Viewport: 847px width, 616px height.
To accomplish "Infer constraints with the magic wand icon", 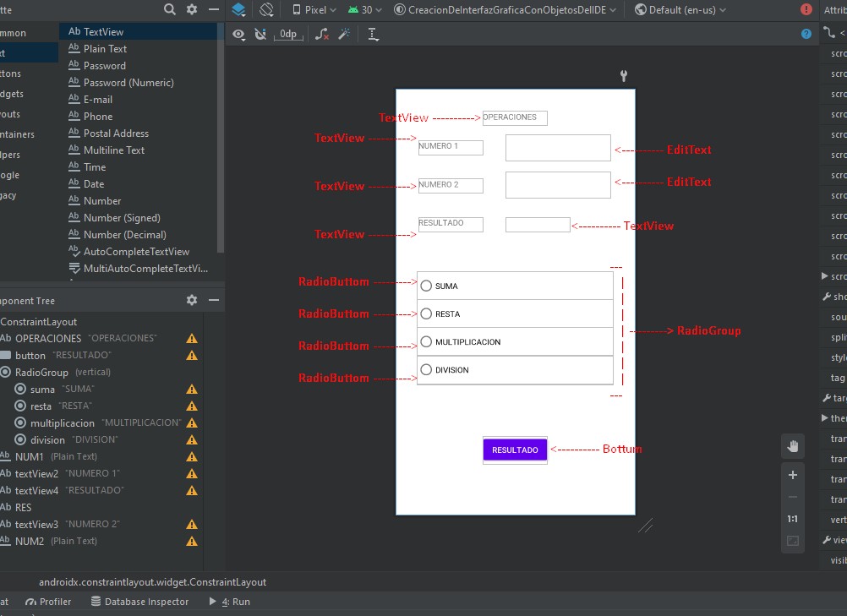I will coord(345,34).
